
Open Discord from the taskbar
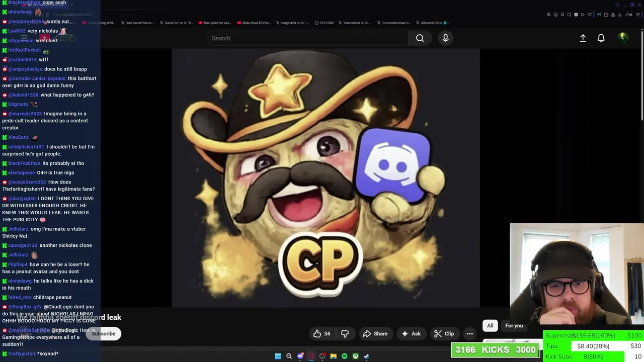[x=300, y=356]
